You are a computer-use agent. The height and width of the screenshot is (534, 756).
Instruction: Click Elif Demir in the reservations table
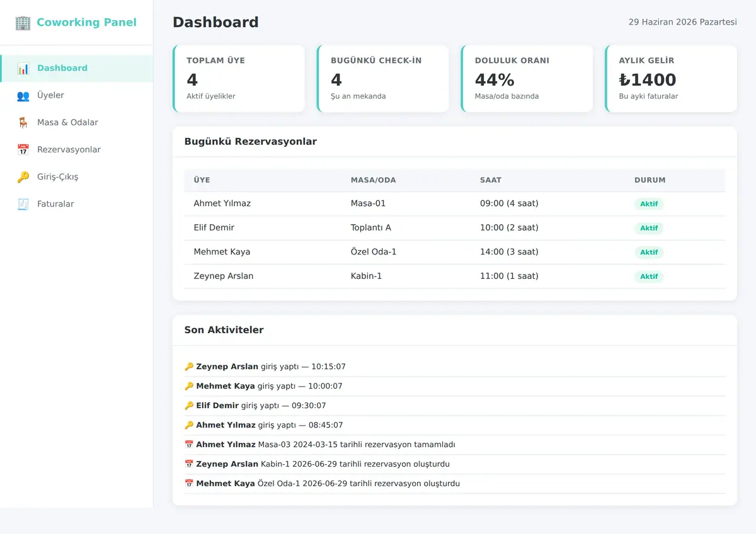[214, 227]
